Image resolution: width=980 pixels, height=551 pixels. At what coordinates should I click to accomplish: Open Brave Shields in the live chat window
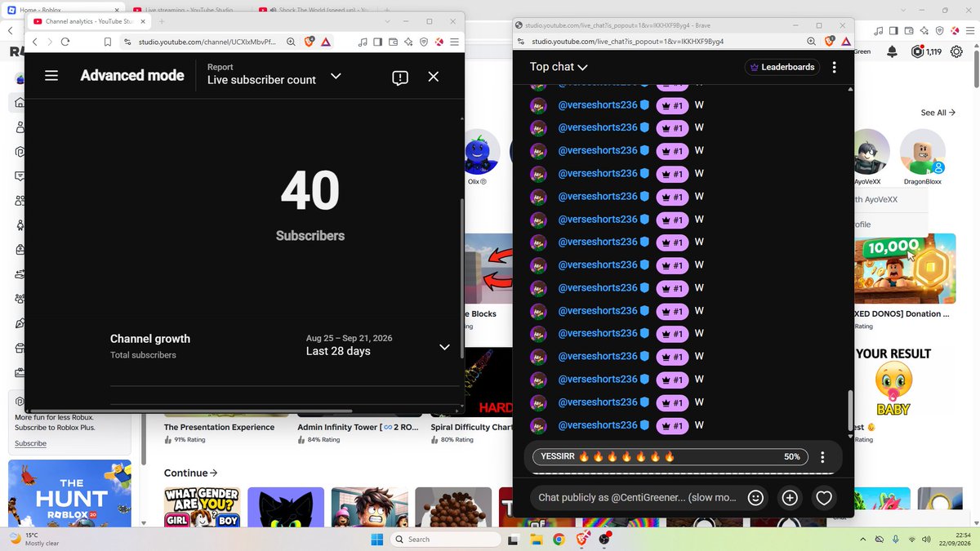coord(830,41)
